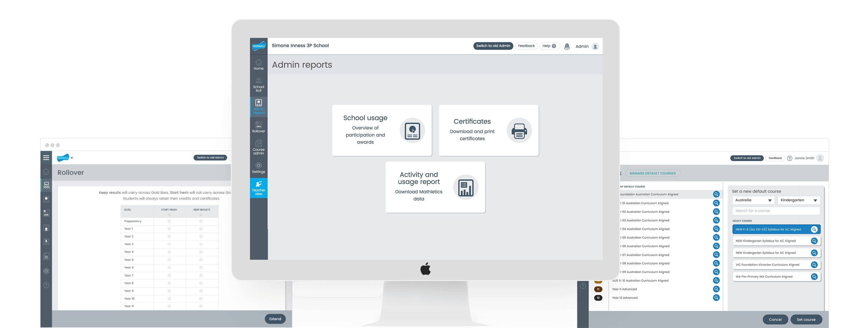Choose Start Fresh for Year 10
Image resolution: width=868 pixels, height=328 pixels.
pos(169,299)
